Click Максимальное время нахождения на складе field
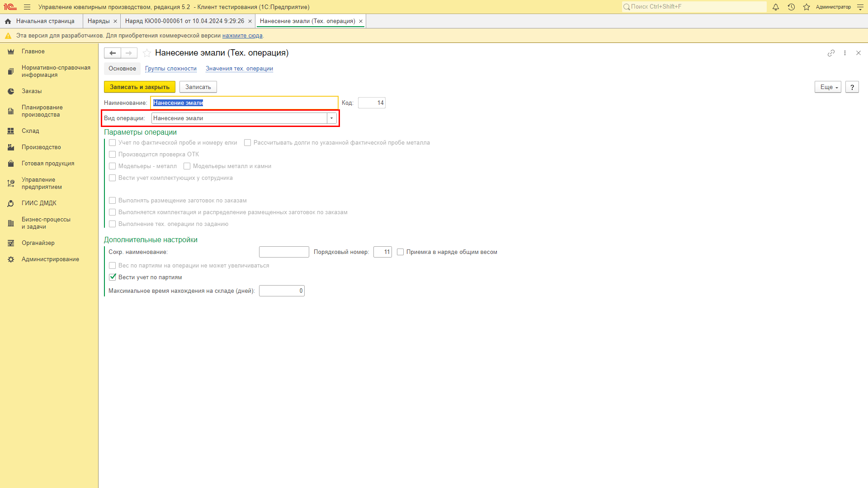Viewport: 868px width, 488px height. click(x=282, y=291)
